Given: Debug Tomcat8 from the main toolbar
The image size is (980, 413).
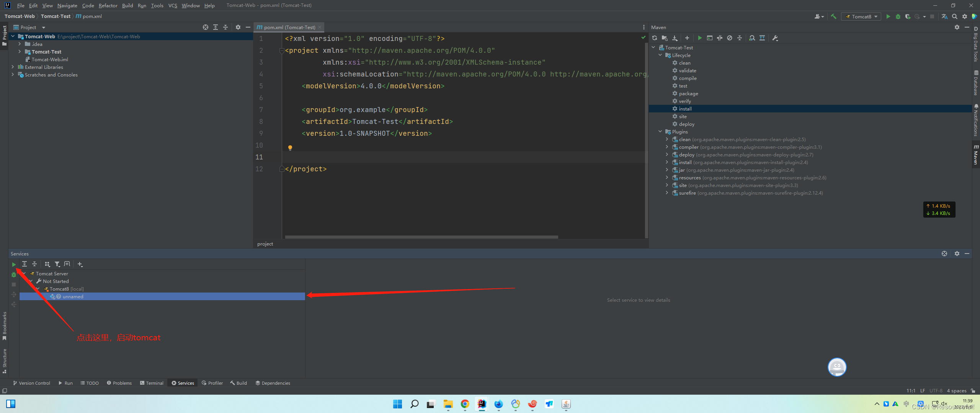Looking at the screenshot, I should [898, 16].
